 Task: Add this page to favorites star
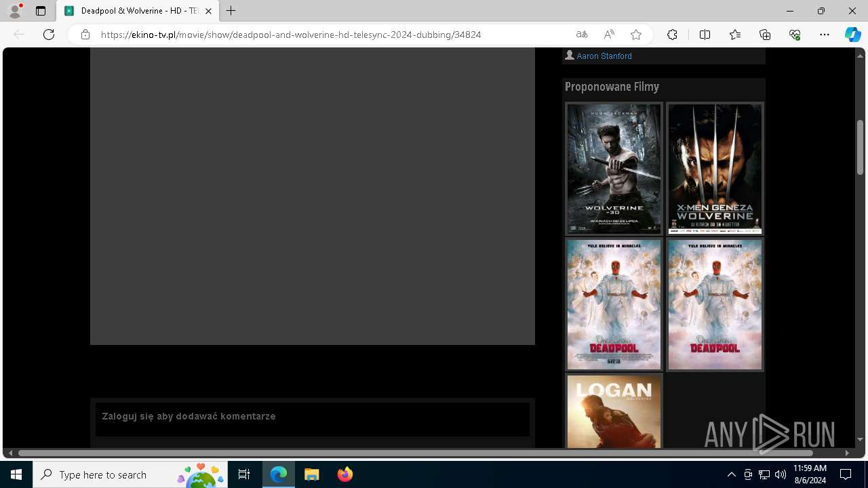[636, 35]
